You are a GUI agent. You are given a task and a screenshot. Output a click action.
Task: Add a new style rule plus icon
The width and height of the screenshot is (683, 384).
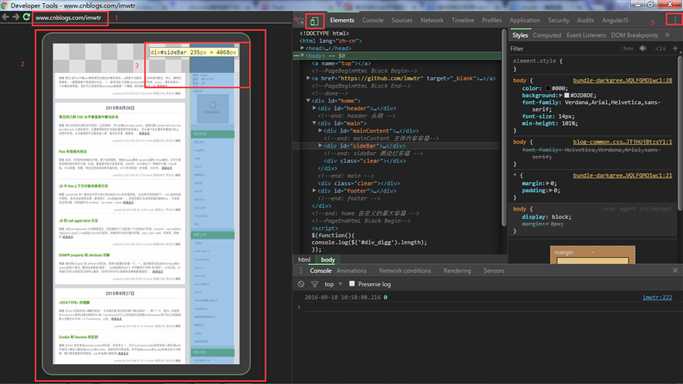tap(676, 49)
